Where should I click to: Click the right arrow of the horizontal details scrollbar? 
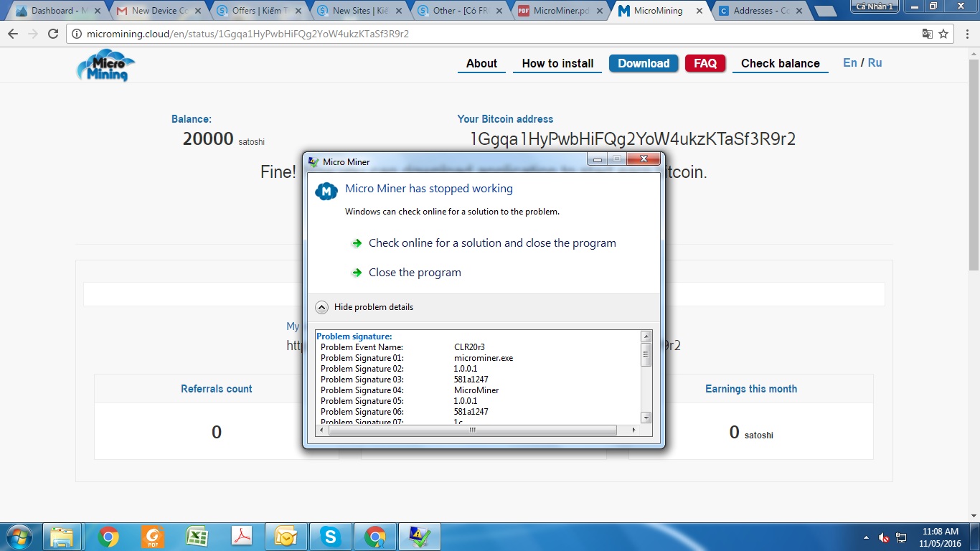click(633, 430)
